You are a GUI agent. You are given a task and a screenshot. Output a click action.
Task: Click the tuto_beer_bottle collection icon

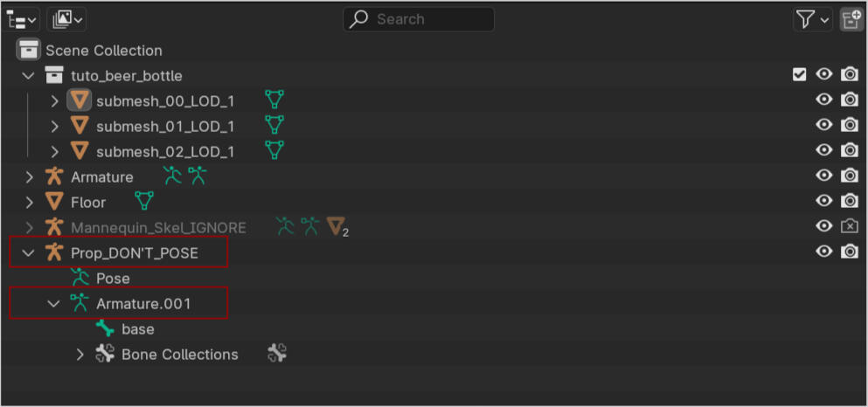[x=54, y=75]
